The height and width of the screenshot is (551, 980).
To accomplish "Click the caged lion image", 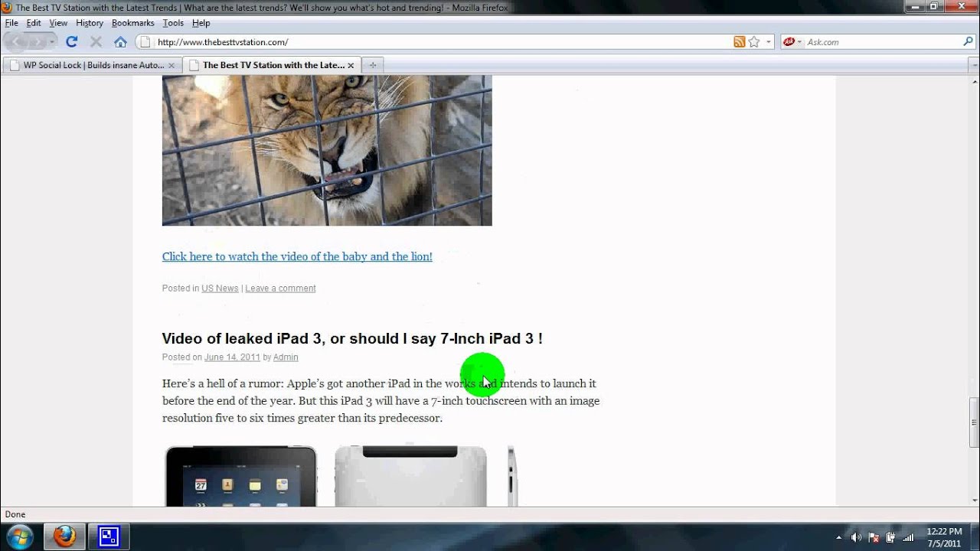I will pos(327,151).
